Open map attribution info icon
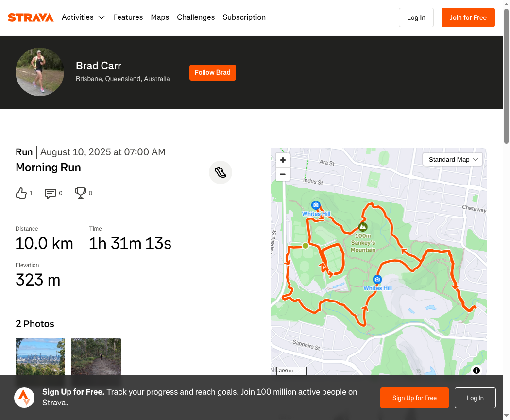This screenshot has height=420, width=510. coord(476,370)
